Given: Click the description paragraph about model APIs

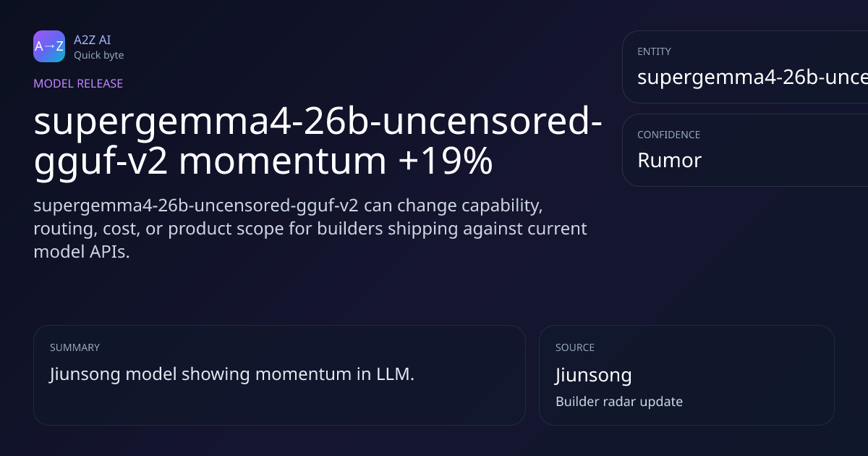Looking at the screenshot, I should click(x=310, y=229).
